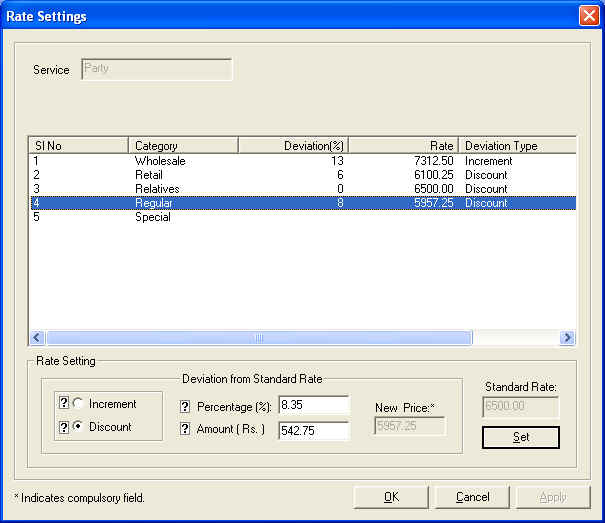
Task: Click horizontal scrollbar left arrow
Action: pyautogui.click(x=37, y=338)
